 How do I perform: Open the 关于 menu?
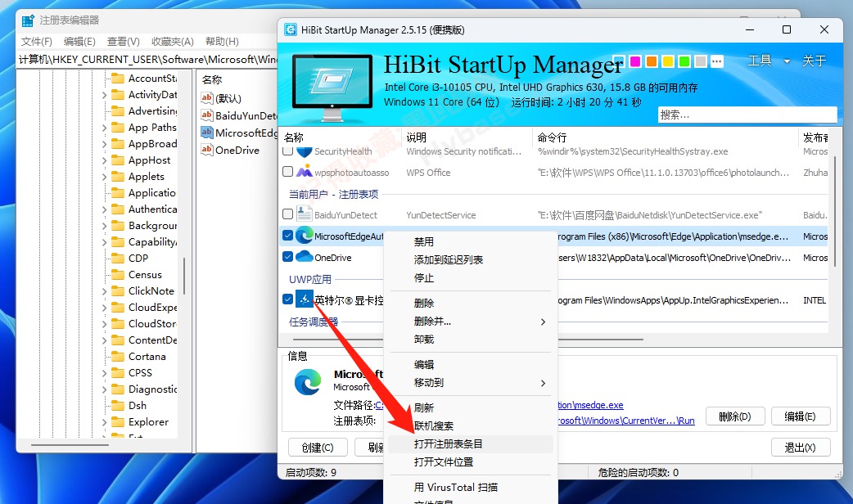point(815,61)
